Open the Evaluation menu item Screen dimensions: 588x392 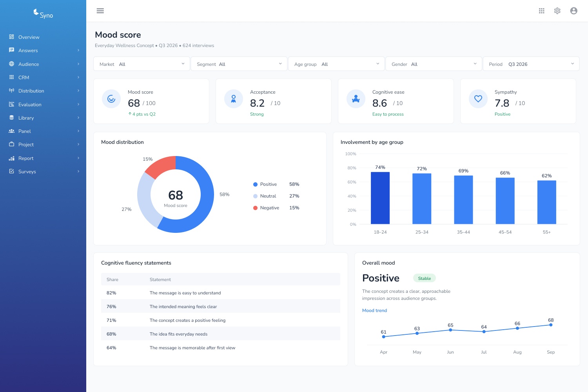click(43, 104)
